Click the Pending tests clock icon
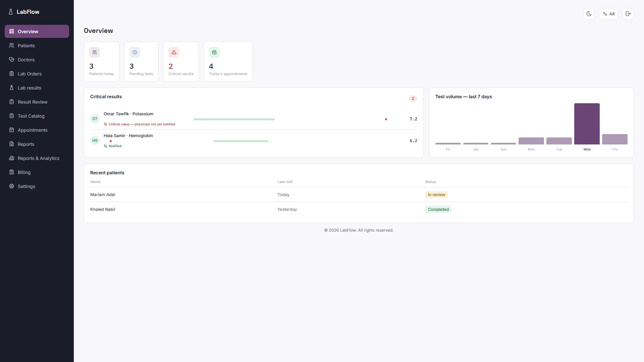644x362 pixels. tap(135, 52)
